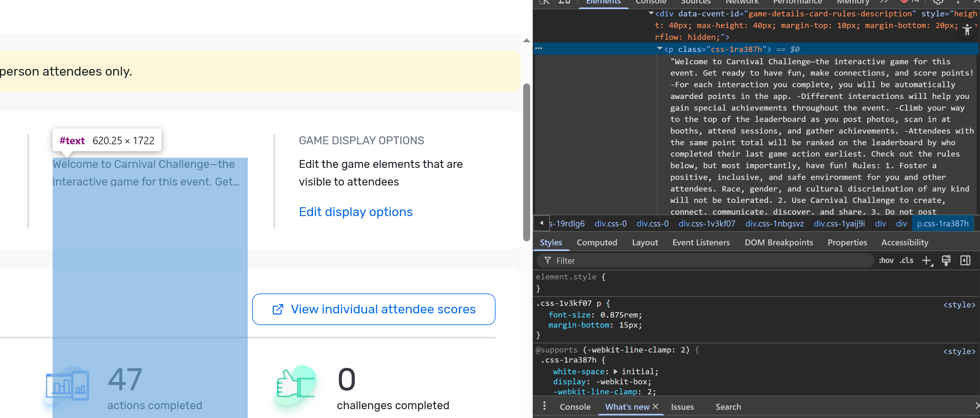Click the 47 actions completed number
The height and width of the screenshot is (418, 980).
pos(125,380)
